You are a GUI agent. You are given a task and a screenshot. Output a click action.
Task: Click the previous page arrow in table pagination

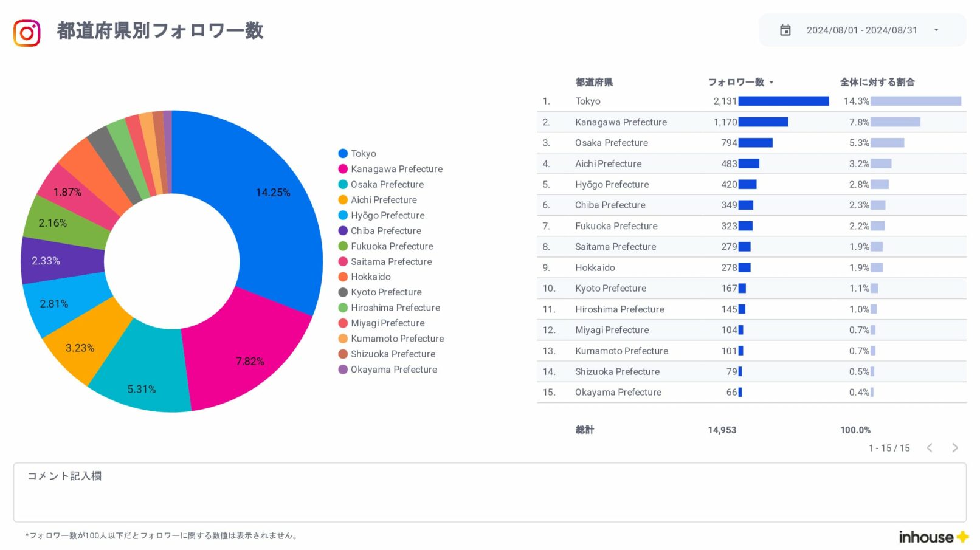930,448
